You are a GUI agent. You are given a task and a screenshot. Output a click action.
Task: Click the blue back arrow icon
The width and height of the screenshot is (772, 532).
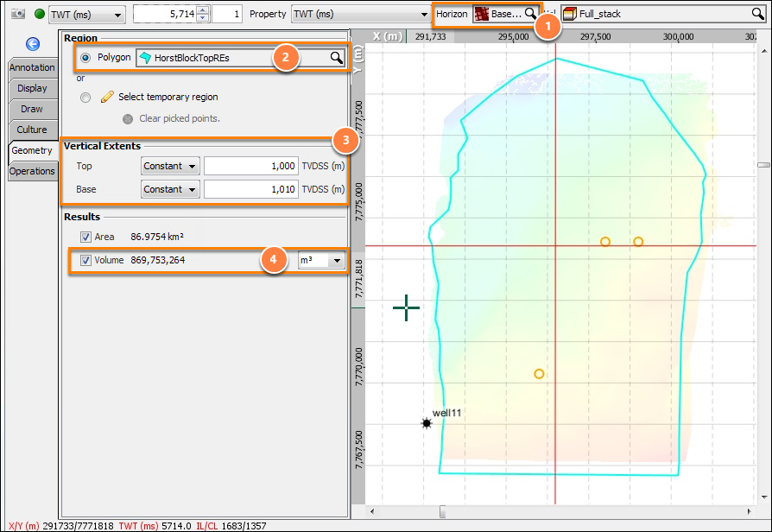(33, 44)
